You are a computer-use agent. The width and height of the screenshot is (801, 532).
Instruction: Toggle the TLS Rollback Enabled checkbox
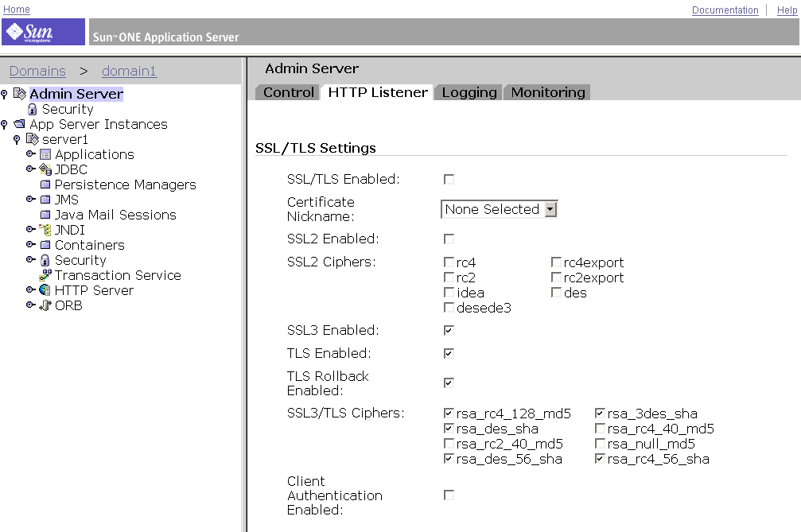point(449,383)
